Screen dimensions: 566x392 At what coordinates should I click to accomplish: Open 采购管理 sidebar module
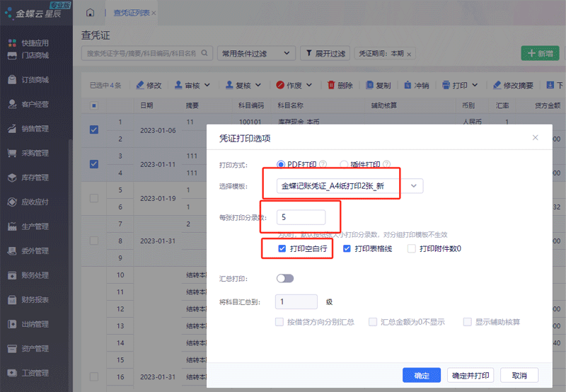point(28,153)
